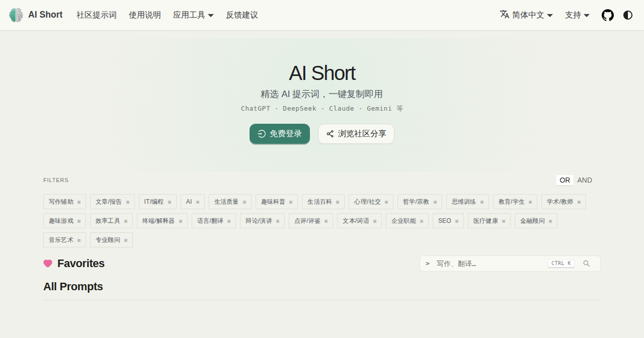Toggle the 辩论/演讲 filter tag
Image resolution: width=644 pixels, height=338 pixels.
262,221
